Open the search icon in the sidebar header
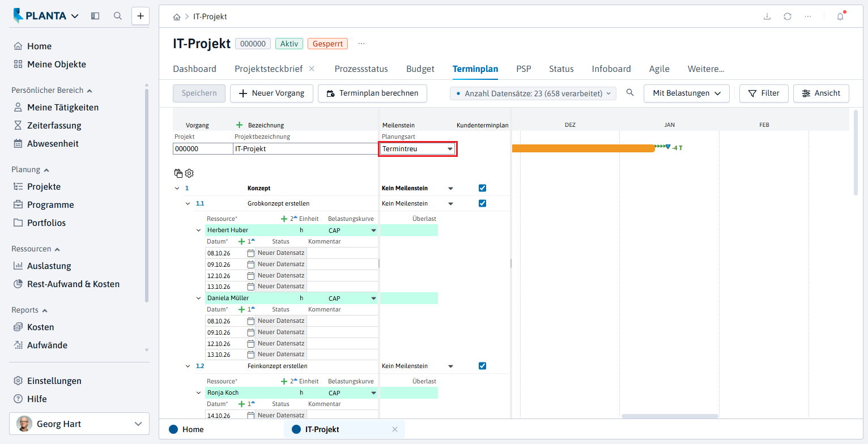The height and width of the screenshot is (444, 868). click(x=118, y=16)
